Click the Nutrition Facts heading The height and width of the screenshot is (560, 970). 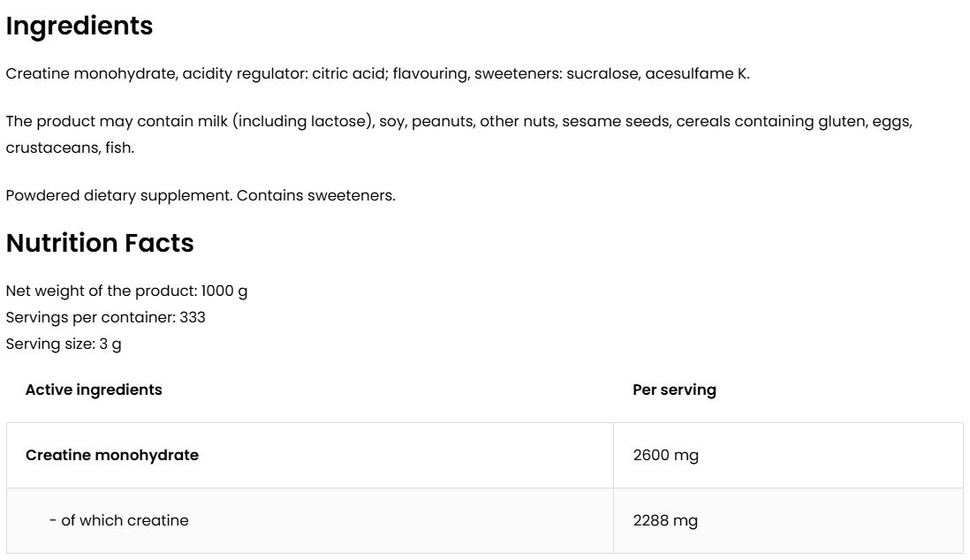point(100,243)
